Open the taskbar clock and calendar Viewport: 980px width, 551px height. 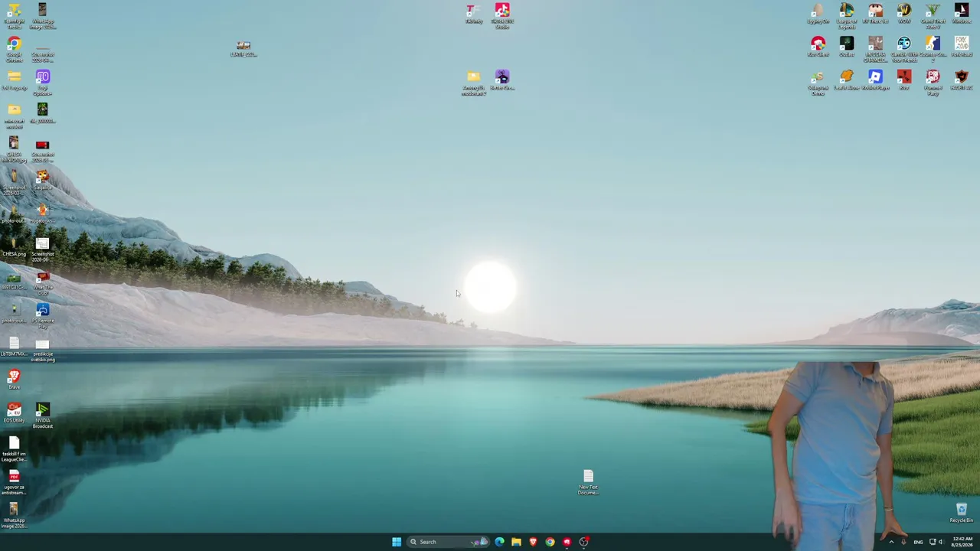point(962,542)
